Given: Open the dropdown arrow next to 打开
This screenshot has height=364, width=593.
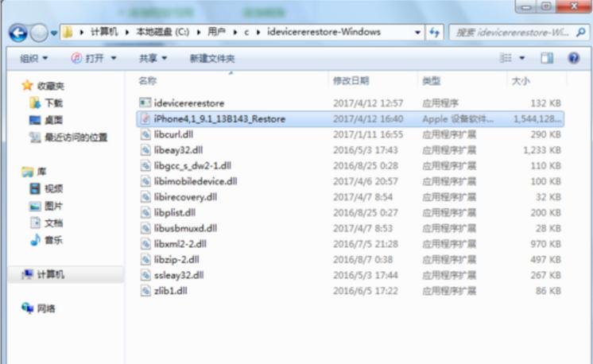Looking at the screenshot, I should (114, 59).
